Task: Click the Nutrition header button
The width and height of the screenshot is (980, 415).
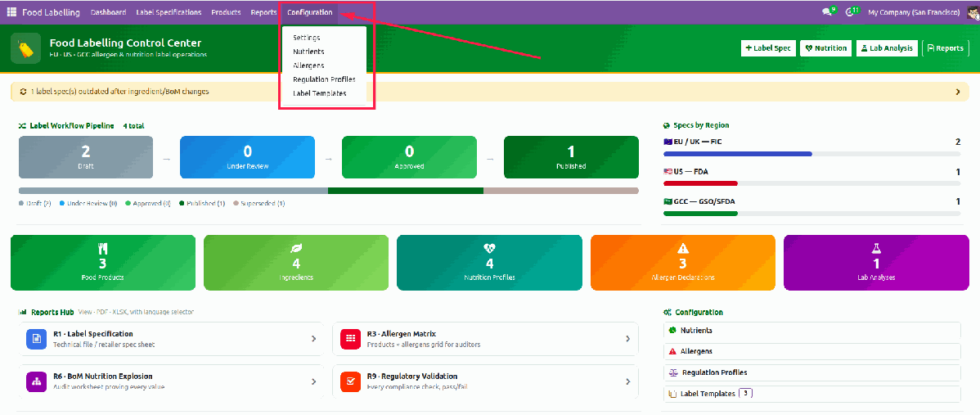Action: coord(825,48)
